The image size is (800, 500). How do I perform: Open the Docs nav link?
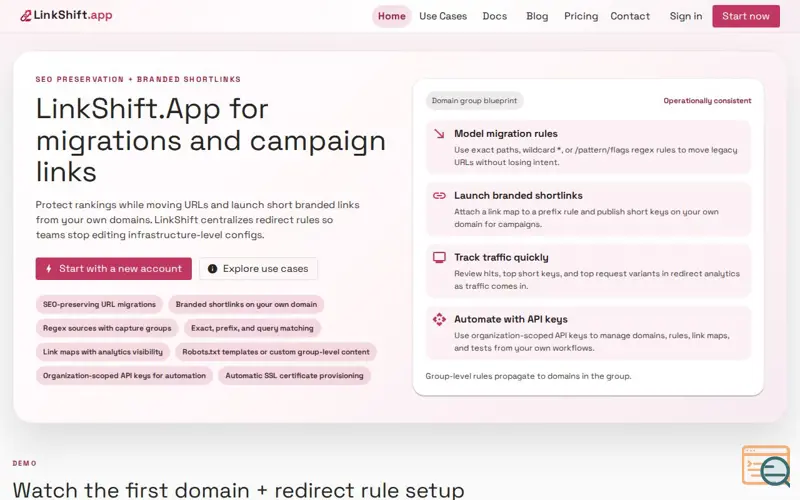pos(494,16)
